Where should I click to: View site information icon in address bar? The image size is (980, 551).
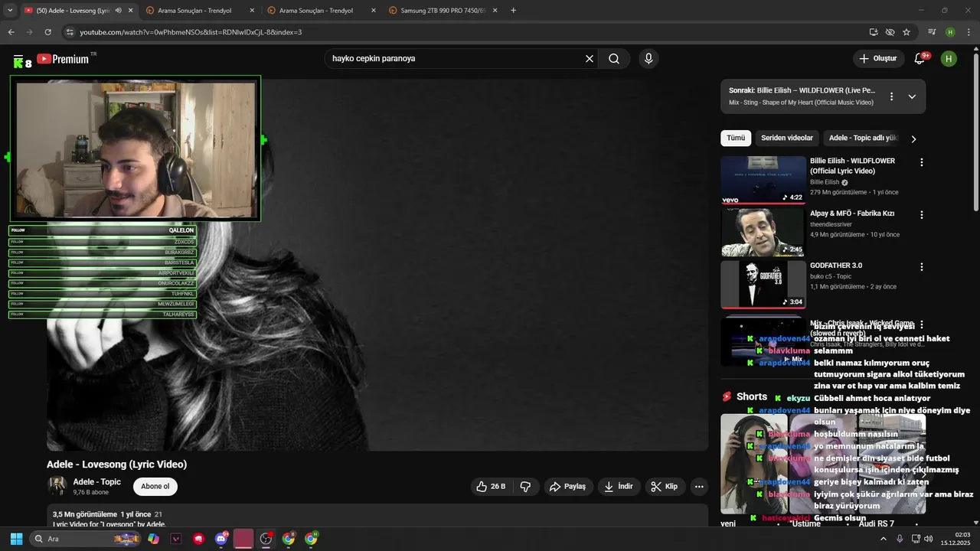tap(69, 32)
